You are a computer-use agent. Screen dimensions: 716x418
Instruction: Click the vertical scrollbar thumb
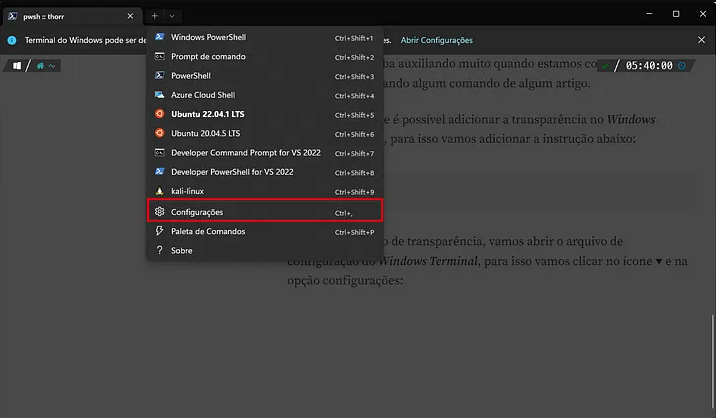coord(712,361)
